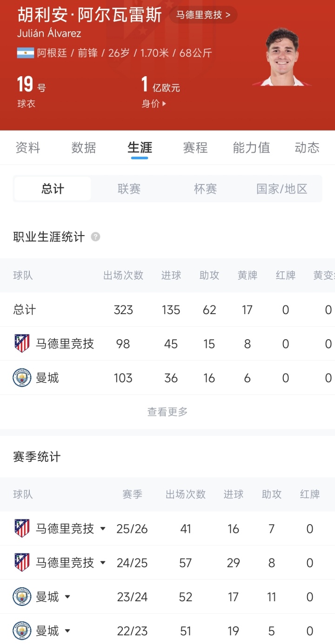The height and width of the screenshot is (644, 335).
Task: Open the 马德里竞技 team button in header
Action: click(x=203, y=15)
